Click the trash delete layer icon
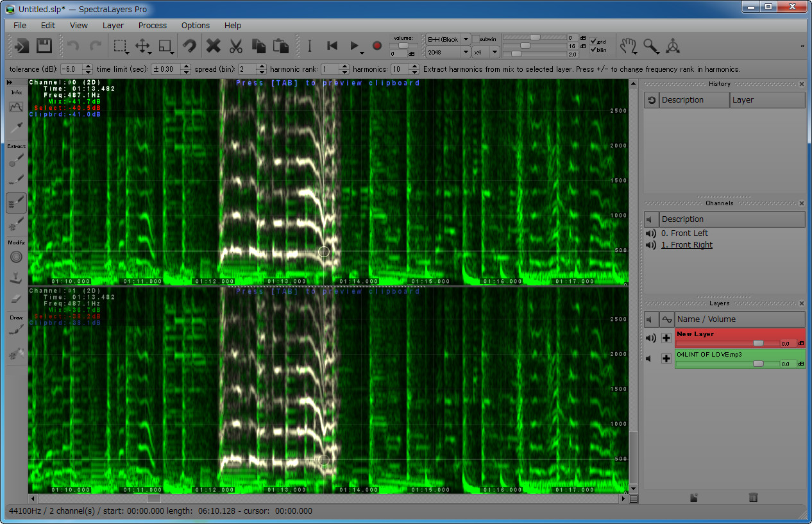 (753, 497)
